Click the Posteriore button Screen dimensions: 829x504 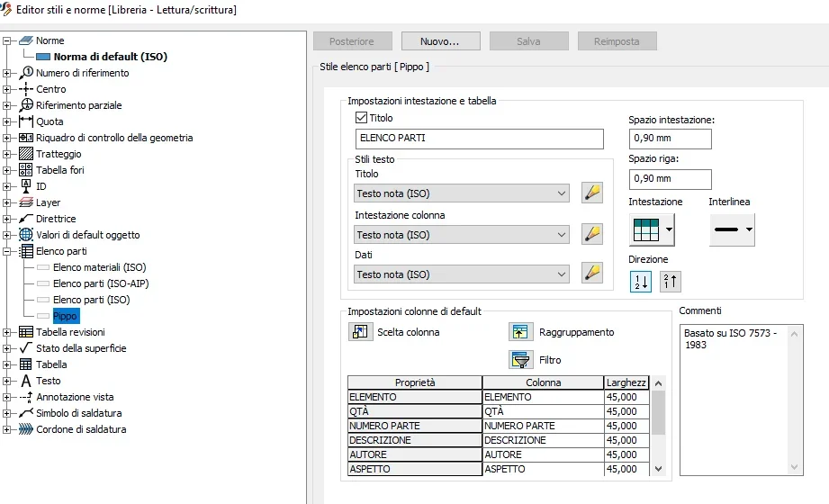pos(353,41)
